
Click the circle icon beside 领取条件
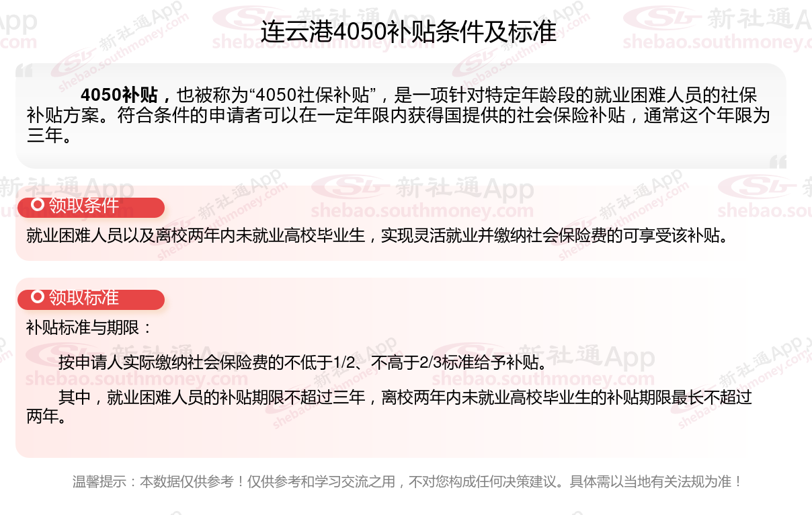pos(38,205)
